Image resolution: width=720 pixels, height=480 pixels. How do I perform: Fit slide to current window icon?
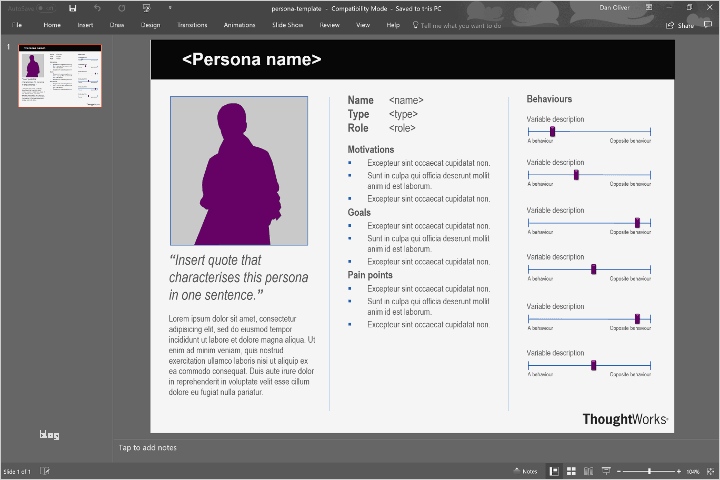(709, 471)
